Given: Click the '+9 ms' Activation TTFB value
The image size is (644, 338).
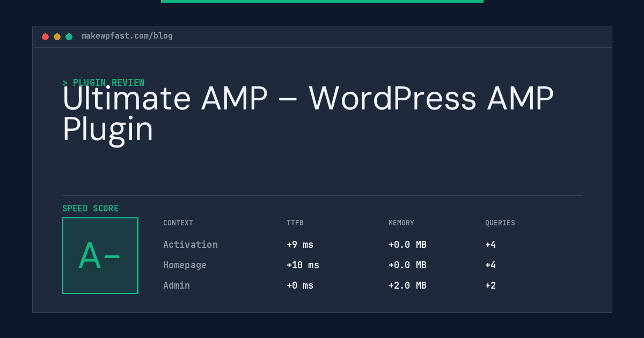Looking at the screenshot, I should (x=300, y=245).
